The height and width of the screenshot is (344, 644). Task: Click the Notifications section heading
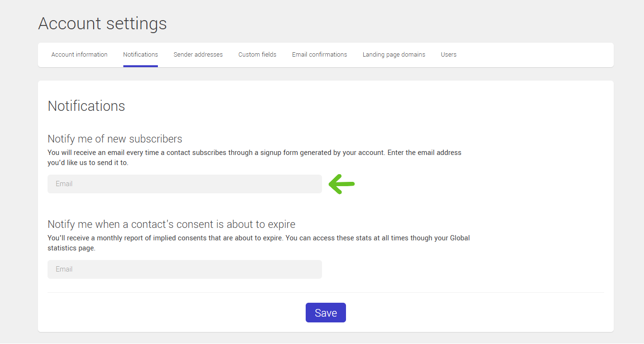[x=86, y=106]
